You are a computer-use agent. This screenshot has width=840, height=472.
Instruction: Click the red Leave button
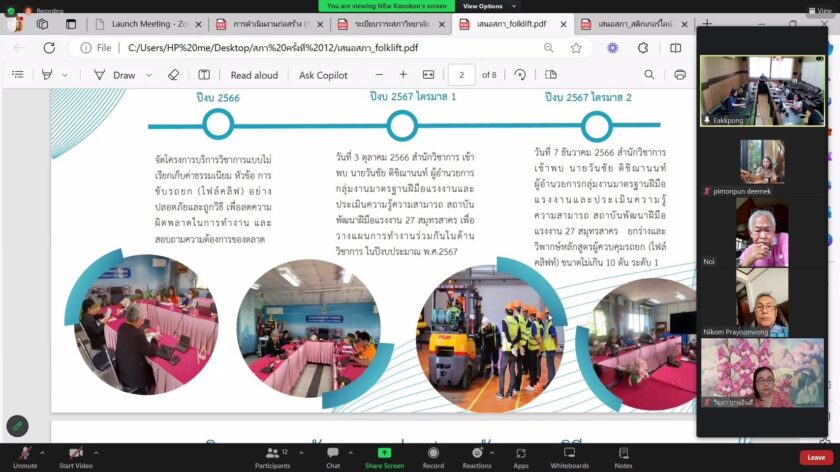click(815, 457)
